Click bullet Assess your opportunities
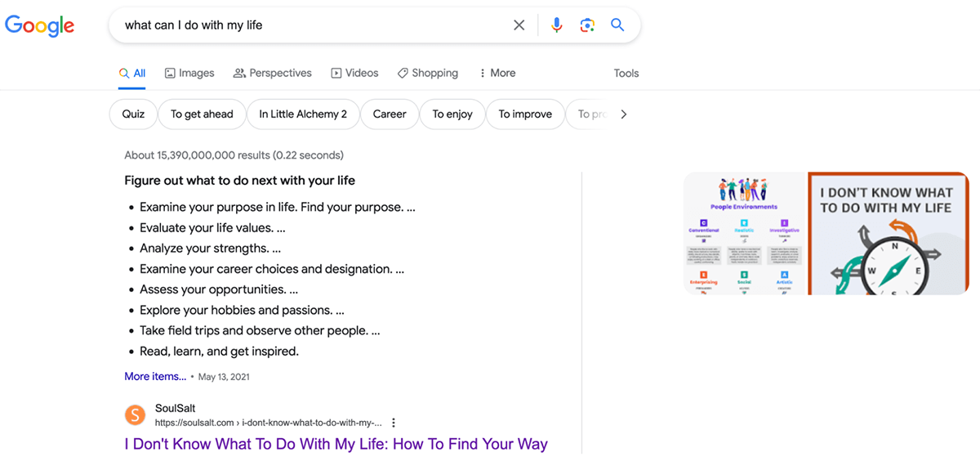Screen dimensions: 980x466 [x=219, y=289]
